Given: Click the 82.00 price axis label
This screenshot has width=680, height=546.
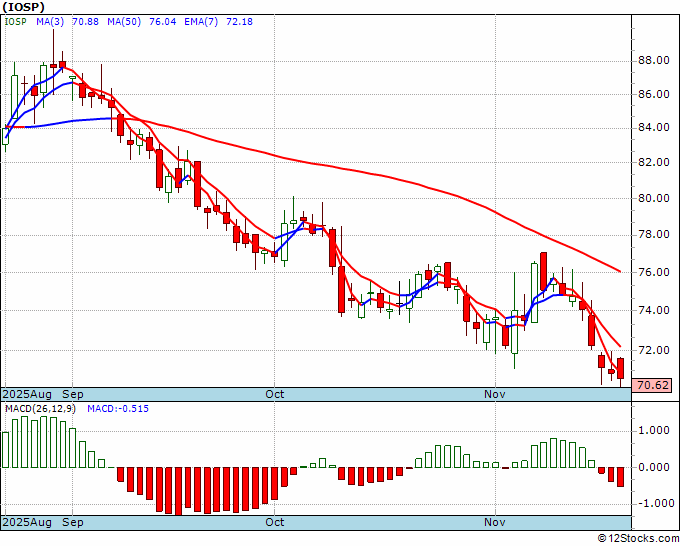Looking at the screenshot, I should point(654,163).
